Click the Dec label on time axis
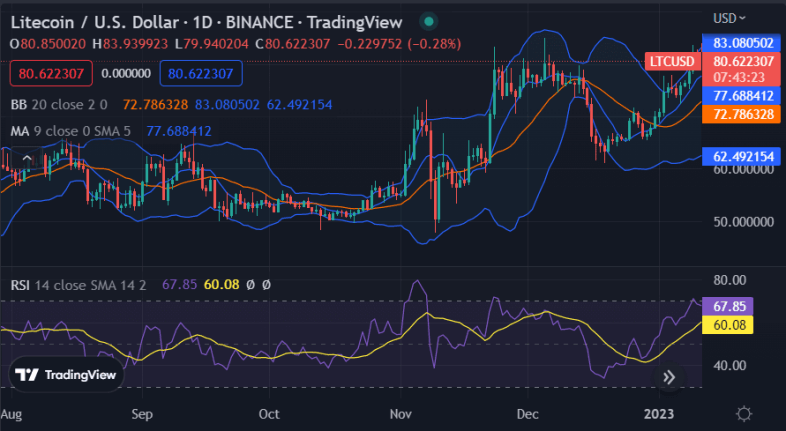786x431 pixels. pyautogui.click(x=527, y=414)
